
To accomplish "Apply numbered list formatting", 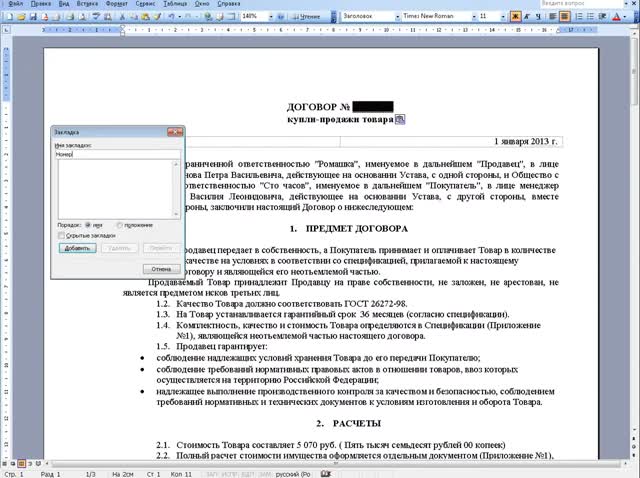I will [x=579, y=16].
